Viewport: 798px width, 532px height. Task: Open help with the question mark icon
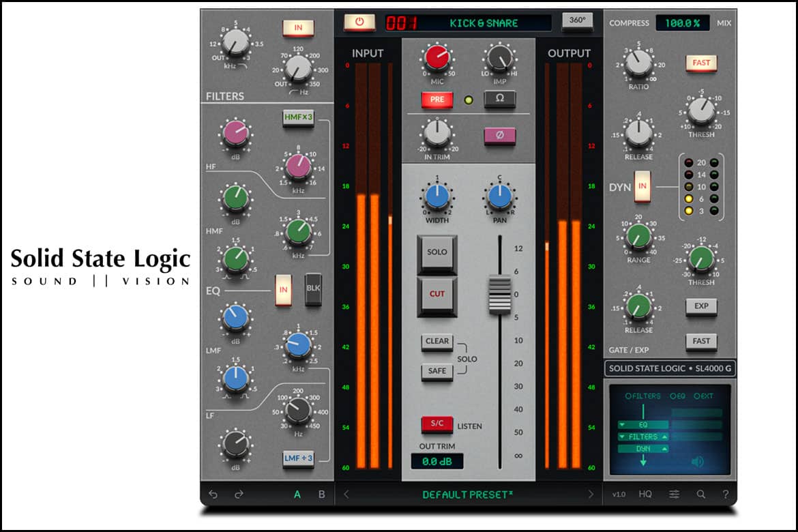pyautogui.click(x=725, y=494)
